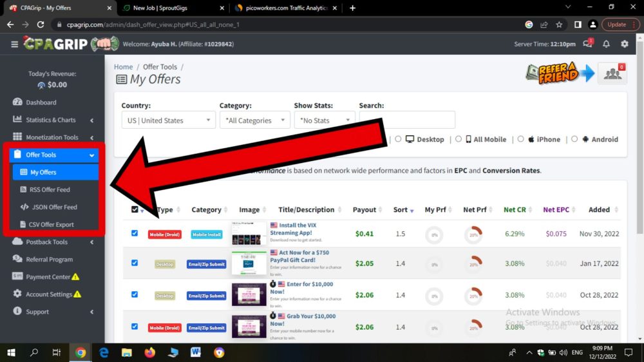This screenshot has width=644, height=362.
Task: Click the share page icon in address bar
Action: 544,24
